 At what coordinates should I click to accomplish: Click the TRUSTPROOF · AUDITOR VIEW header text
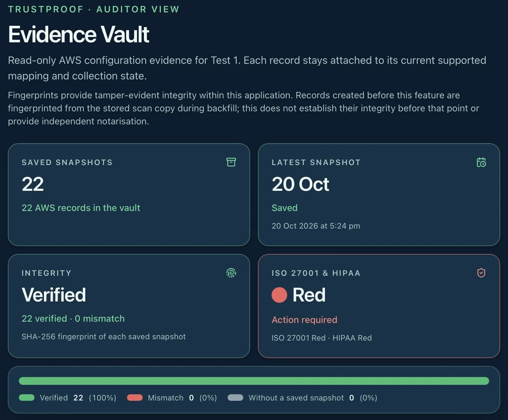[x=94, y=9]
